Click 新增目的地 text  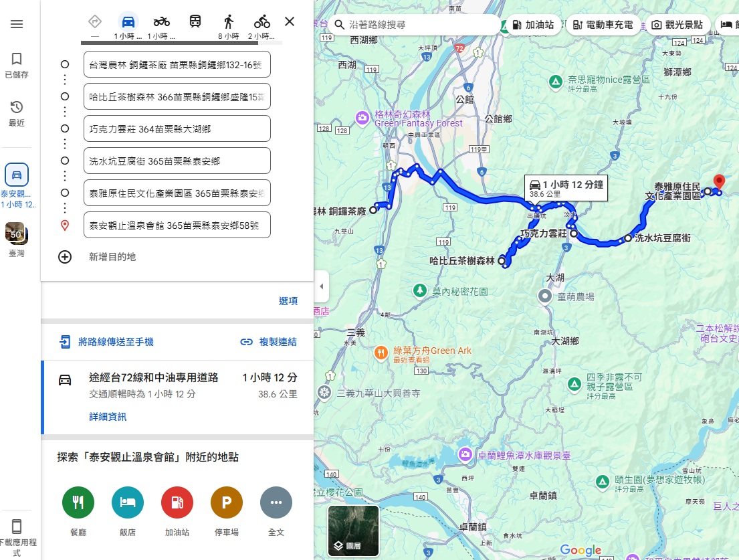click(112, 257)
